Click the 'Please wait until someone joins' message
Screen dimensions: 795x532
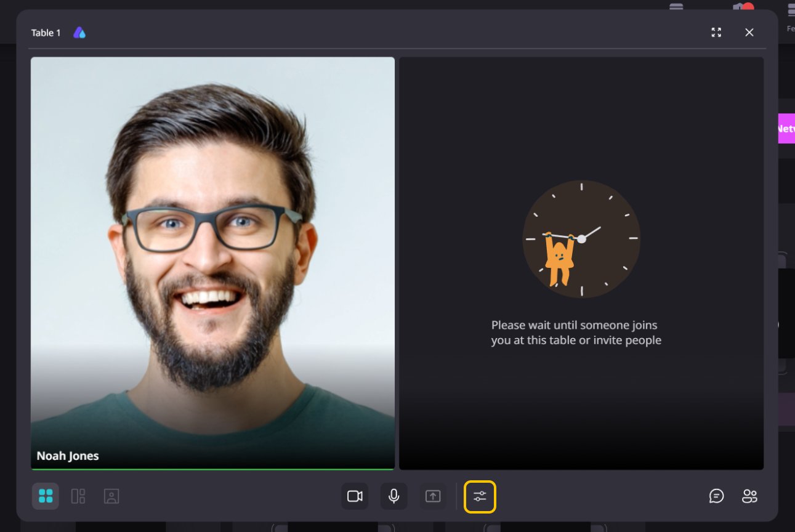576,332
